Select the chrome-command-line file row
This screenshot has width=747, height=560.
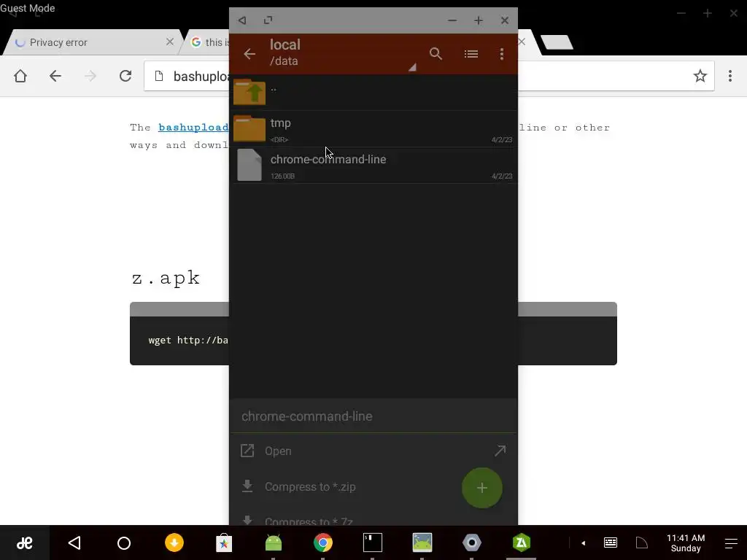click(373, 166)
